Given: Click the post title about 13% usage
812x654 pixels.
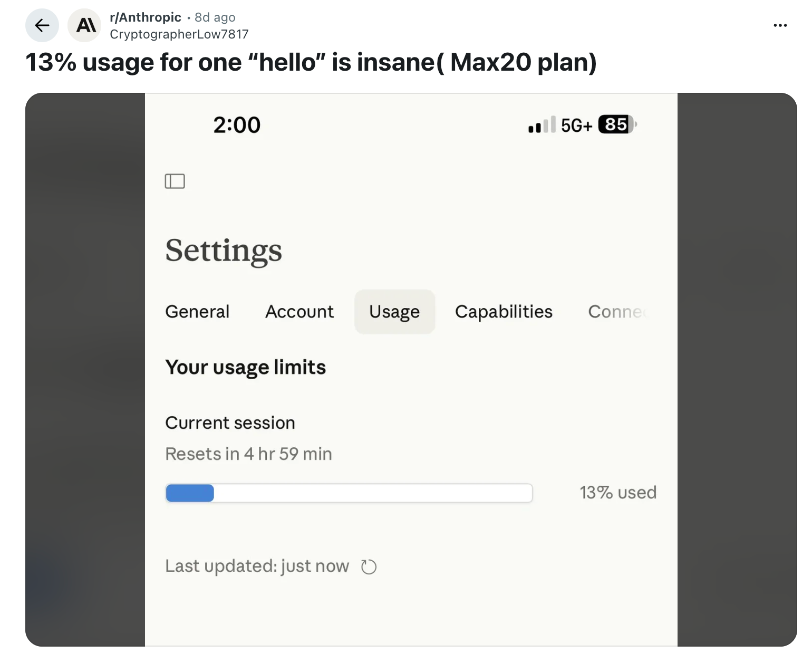Looking at the screenshot, I should [311, 62].
